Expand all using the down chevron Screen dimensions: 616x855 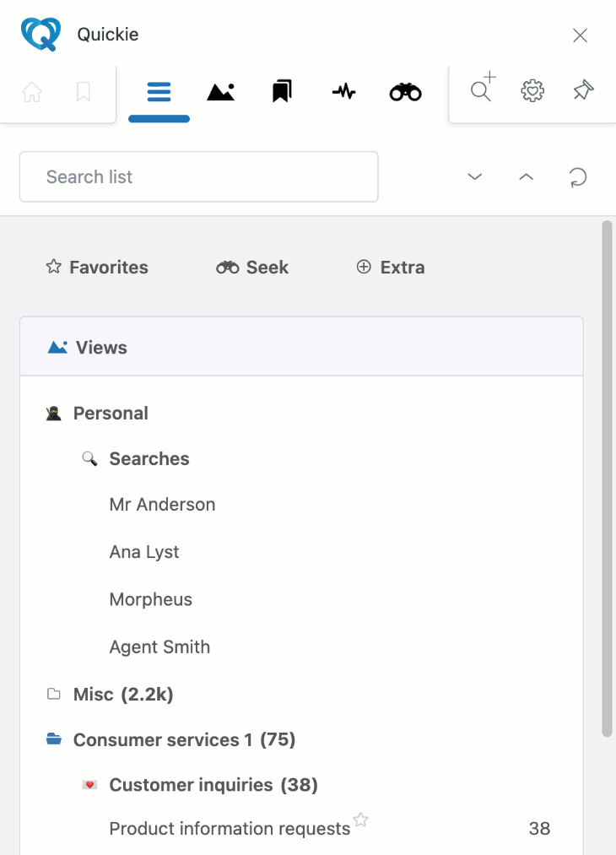click(x=475, y=176)
